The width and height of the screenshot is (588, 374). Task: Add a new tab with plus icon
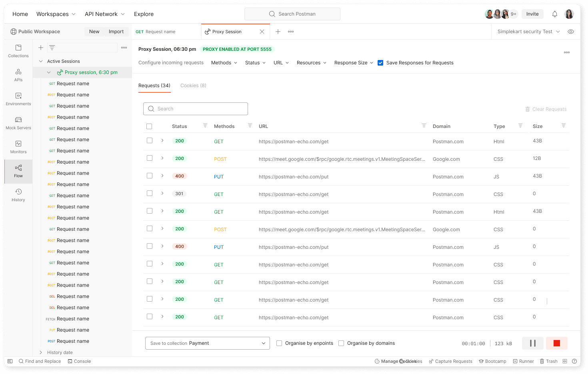click(x=278, y=32)
